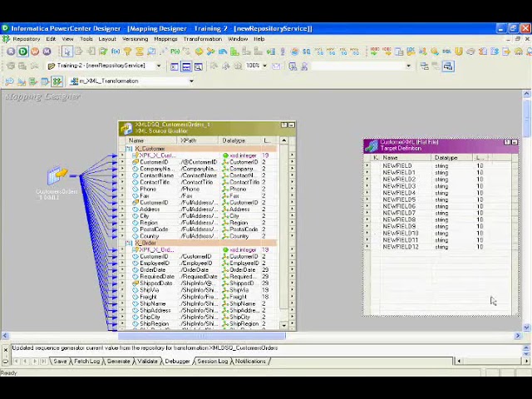Switch to the Validate output tab
Image resolution: width=532 pixels, height=399 pixels.
pos(147,362)
